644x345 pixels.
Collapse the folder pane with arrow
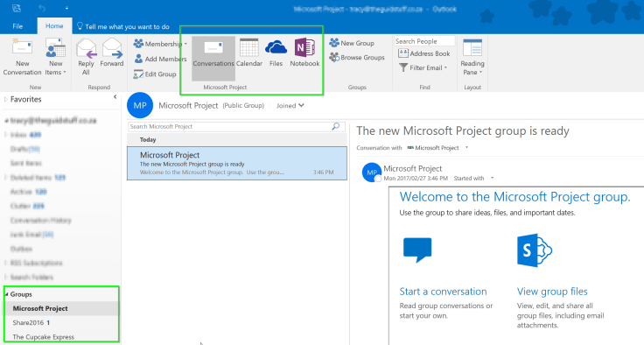(x=115, y=97)
